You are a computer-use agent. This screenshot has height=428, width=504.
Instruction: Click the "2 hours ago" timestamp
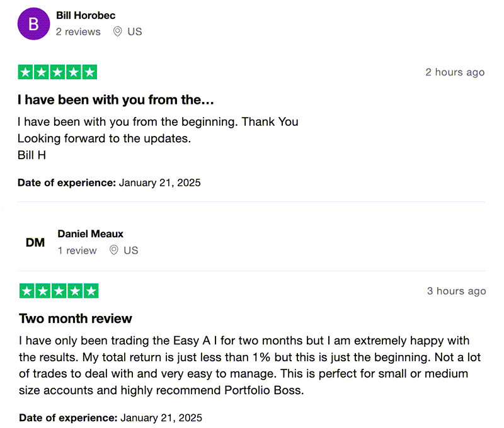tap(455, 72)
